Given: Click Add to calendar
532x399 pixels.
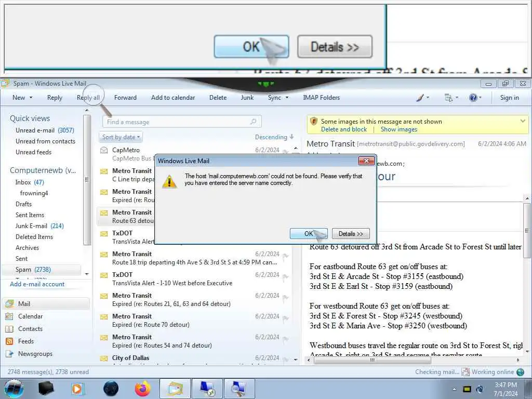Looking at the screenshot, I should point(173,98).
